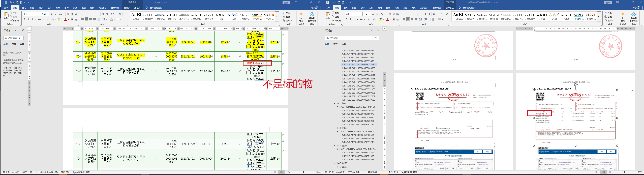Apply superscript in left Word window
The image size is (644, 175).
click(x=47, y=19)
